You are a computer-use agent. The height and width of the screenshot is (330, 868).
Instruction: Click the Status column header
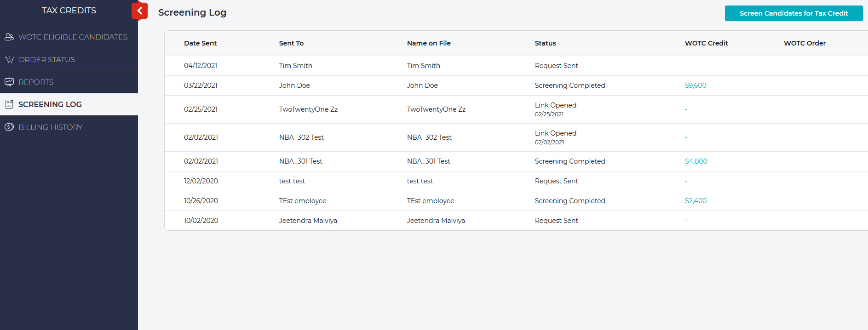point(545,43)
